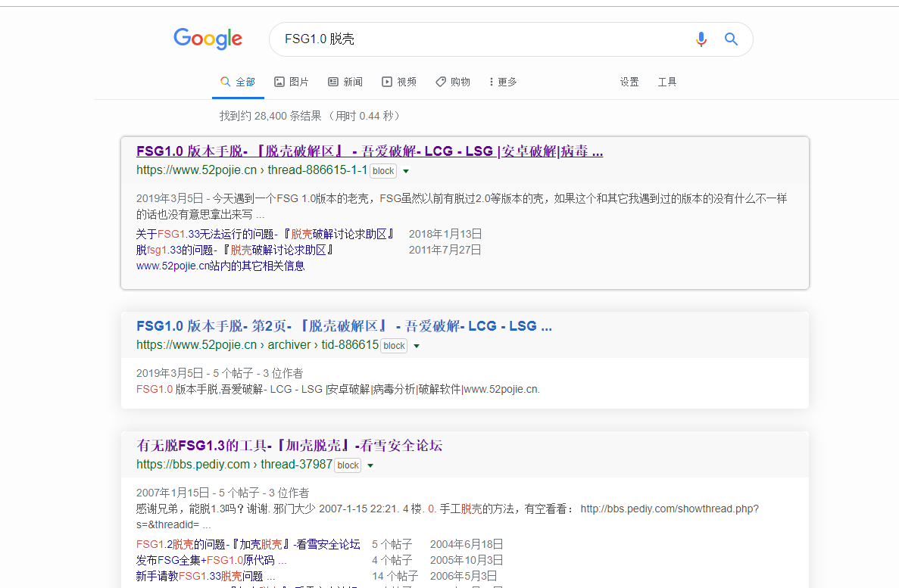Expand dropdown arrow beside thread-37987 URL
899x588 pixels.
click(x=370, y=465)
